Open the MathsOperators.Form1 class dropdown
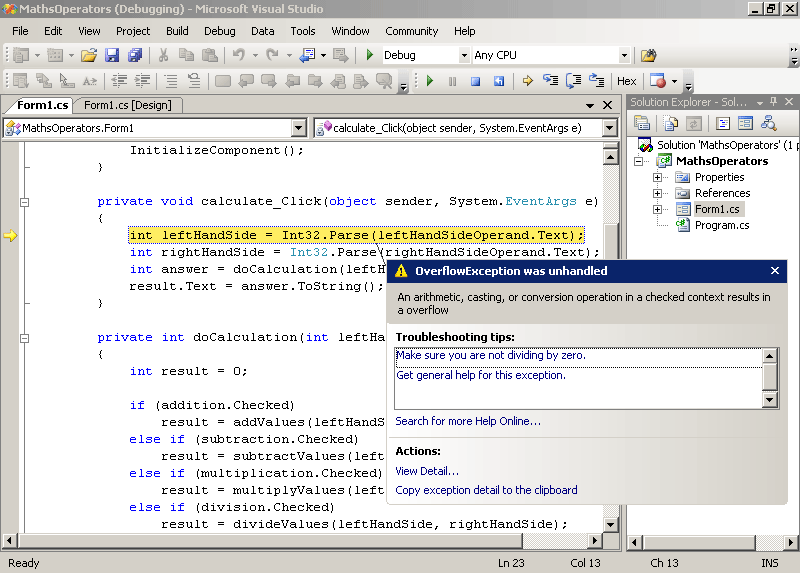Viewport: 800px width, 574px height. (298, 128)
